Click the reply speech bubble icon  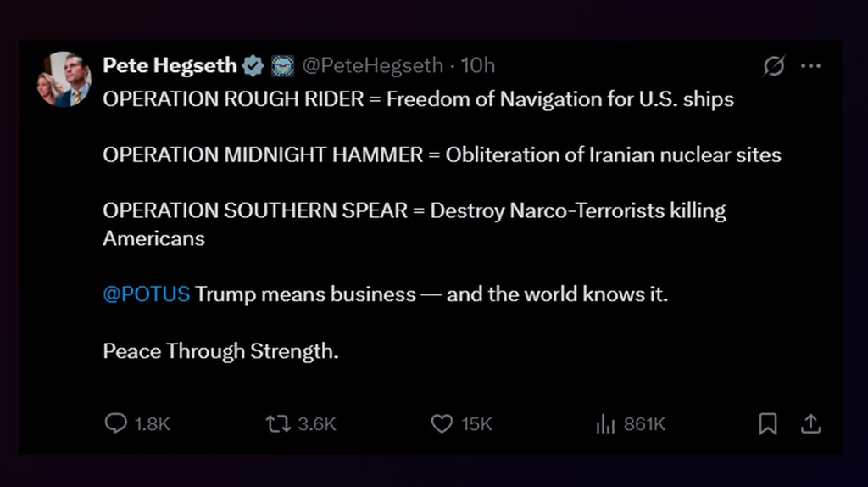click(115, 423)
